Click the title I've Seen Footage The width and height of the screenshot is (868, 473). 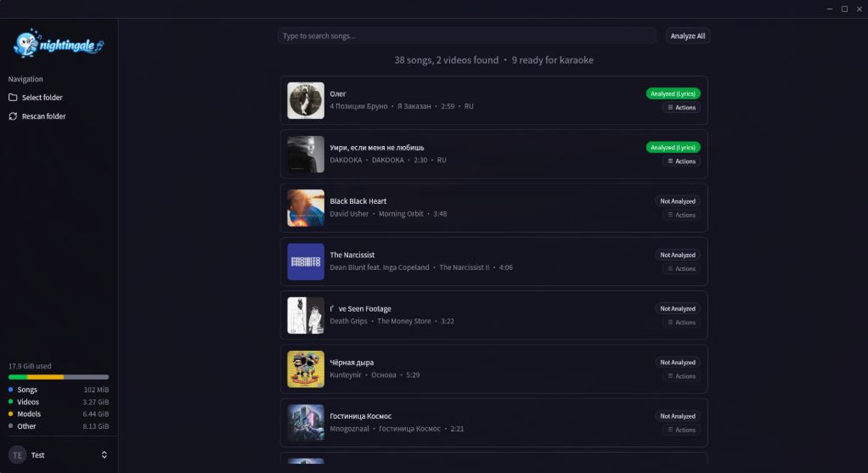point(360,309)
